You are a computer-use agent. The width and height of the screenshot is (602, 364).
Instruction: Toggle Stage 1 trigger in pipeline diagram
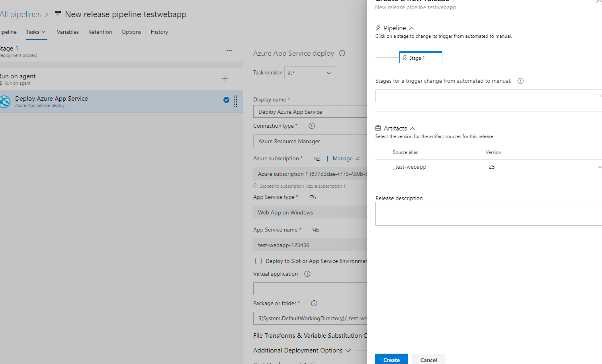click(420, 58)
